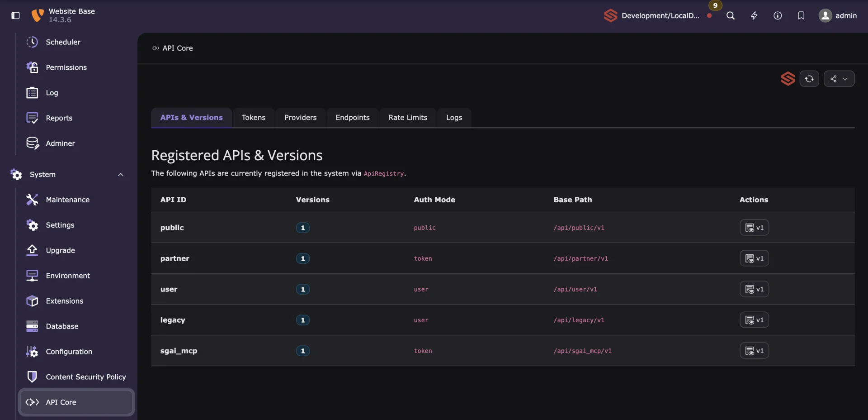This screenshot has height=420, width=868.
Task: Open the Reports module icon
Action: pos(32,118)
